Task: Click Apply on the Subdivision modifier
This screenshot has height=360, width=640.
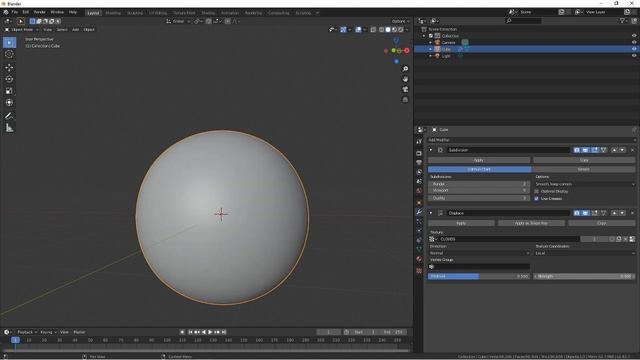Action: (x=479, y=160)
